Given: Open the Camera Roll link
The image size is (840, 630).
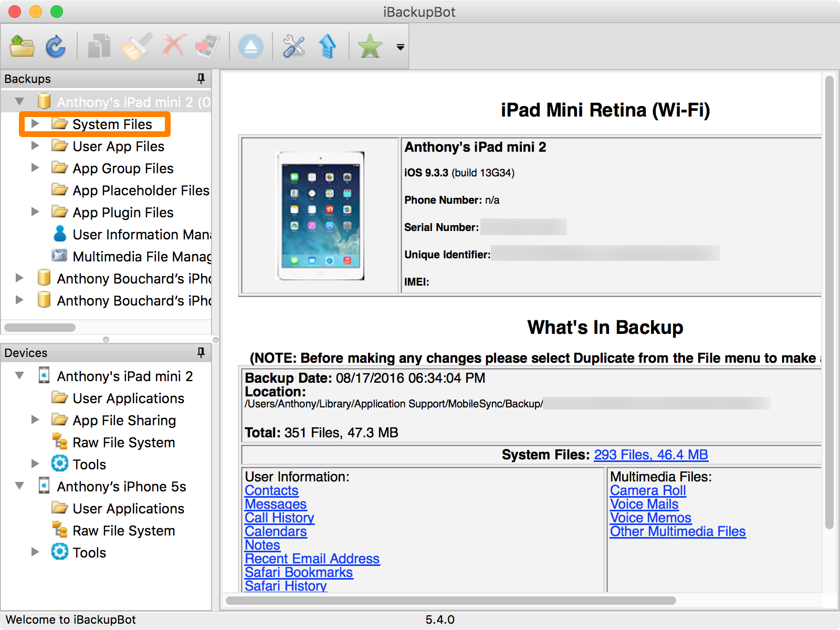Looking at the screenshot, I should (x=648, y=490).
